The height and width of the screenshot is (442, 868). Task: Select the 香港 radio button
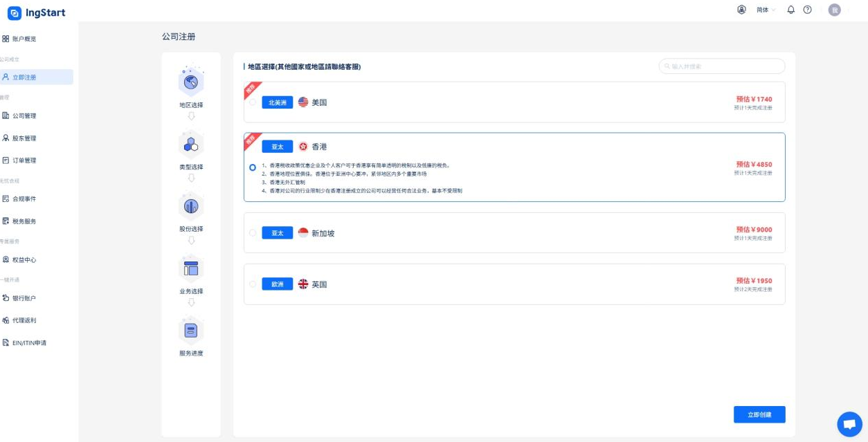[x=253, y=167]
